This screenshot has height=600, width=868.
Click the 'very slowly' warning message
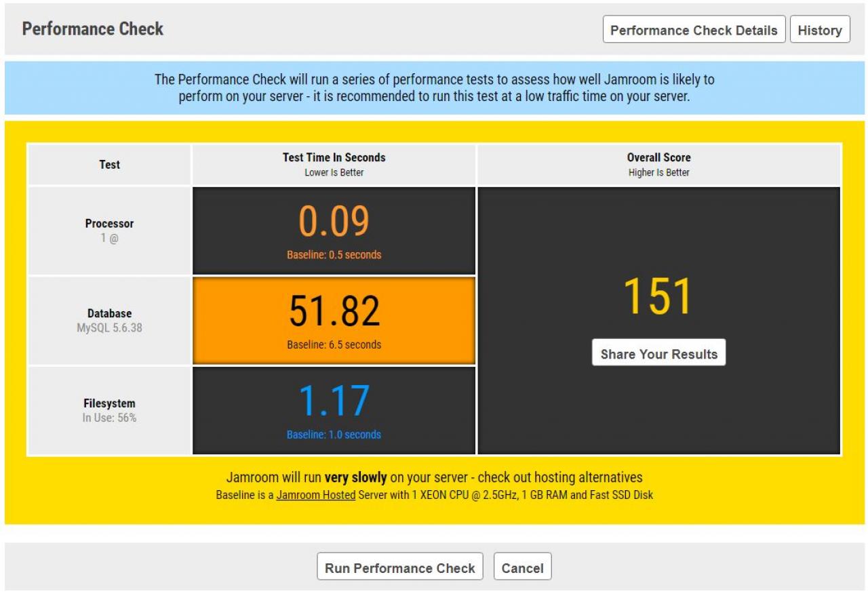[x=435, y=477]
